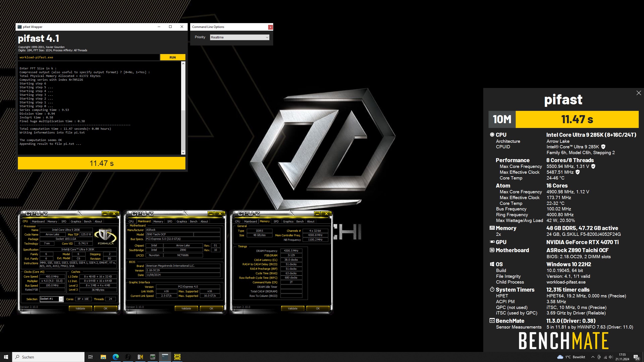
Task: Open Bench tab in the Processor CPU-Z window
Action: click(88, 221)
